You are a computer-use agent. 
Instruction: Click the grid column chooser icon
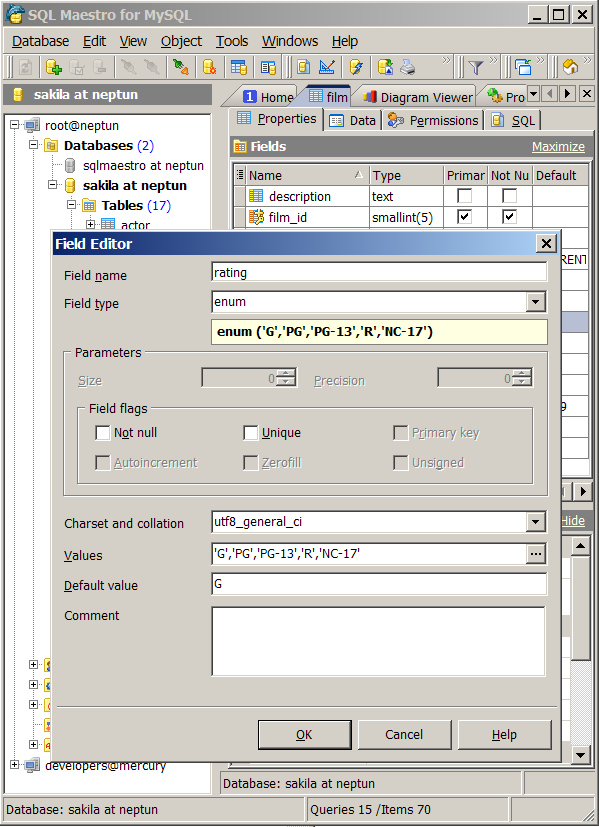click(x=240, y=175)
